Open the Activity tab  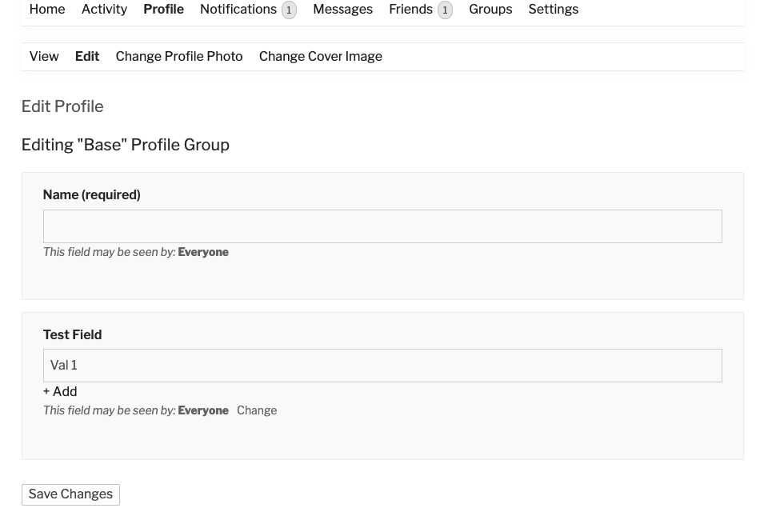click(x=104, y=10)
